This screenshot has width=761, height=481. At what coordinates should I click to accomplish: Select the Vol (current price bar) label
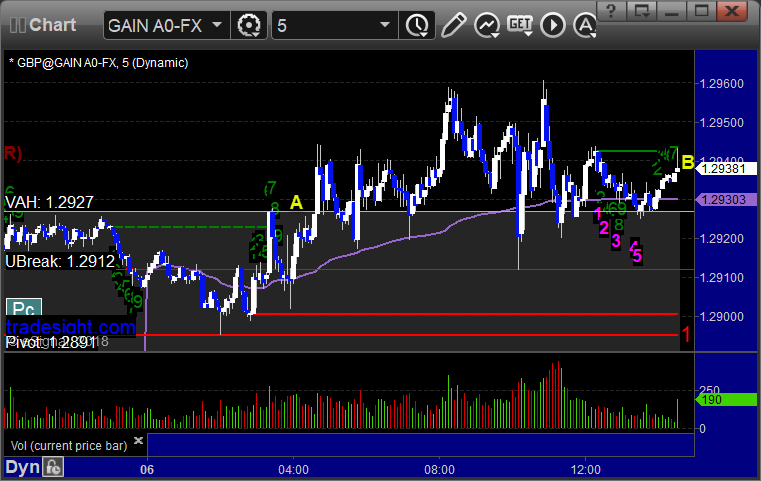pyautogui.click(x=69, y=446)
